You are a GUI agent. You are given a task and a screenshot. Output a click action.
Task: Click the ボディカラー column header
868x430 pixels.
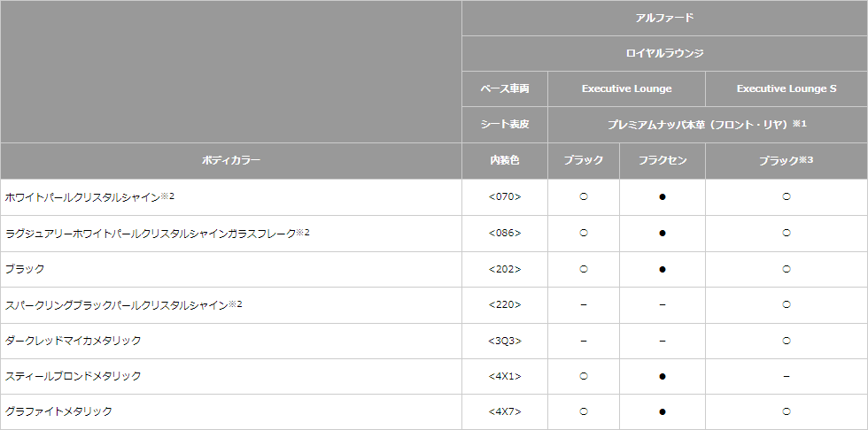click(231, 161)
